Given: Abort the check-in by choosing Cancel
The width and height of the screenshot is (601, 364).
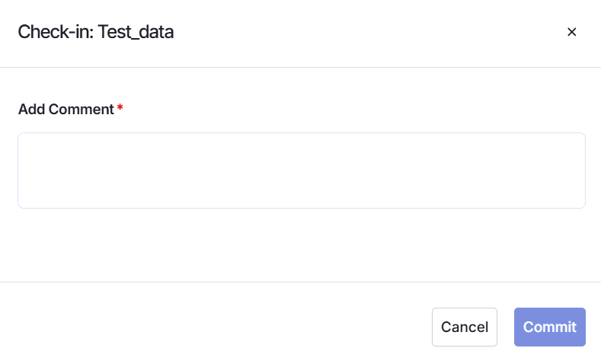Looking at the screenshot, I should pos(465,327).
